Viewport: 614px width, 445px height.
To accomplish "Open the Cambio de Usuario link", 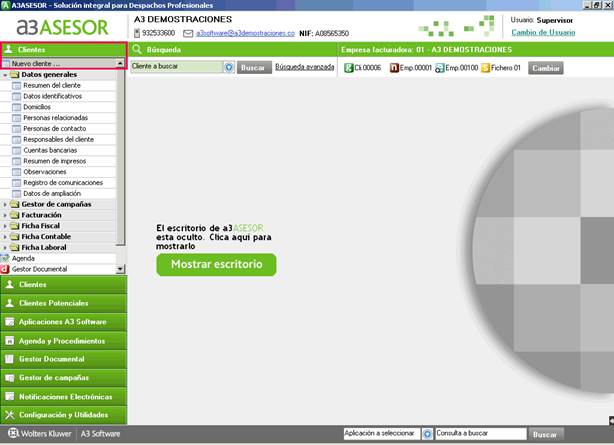I will (x=543, y=32).
